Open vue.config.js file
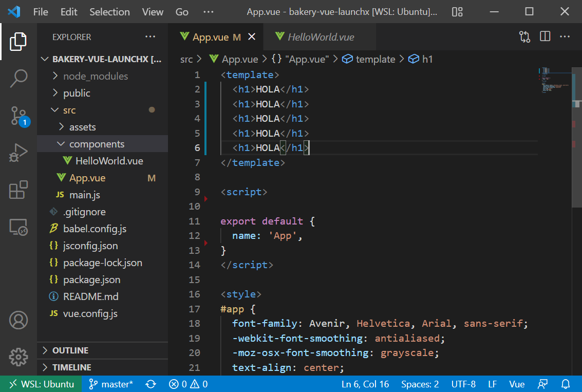The width and height of the screenshot is (582, 392). coord(102,314)
